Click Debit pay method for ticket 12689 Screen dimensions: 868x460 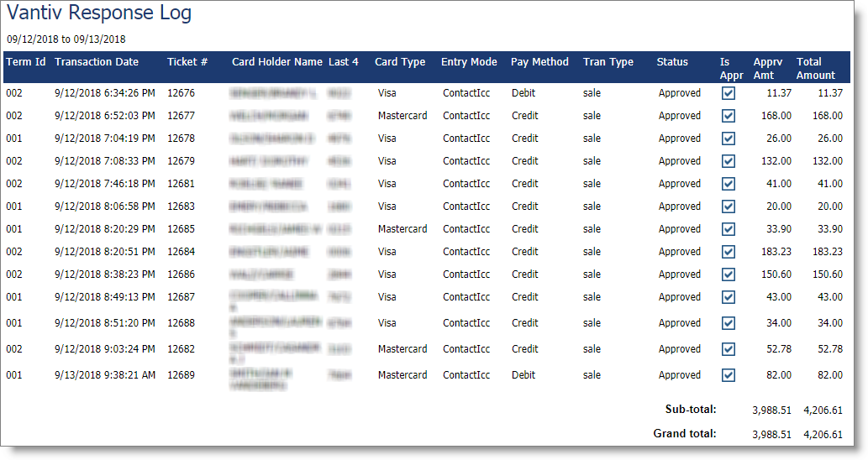click(523, 375)
